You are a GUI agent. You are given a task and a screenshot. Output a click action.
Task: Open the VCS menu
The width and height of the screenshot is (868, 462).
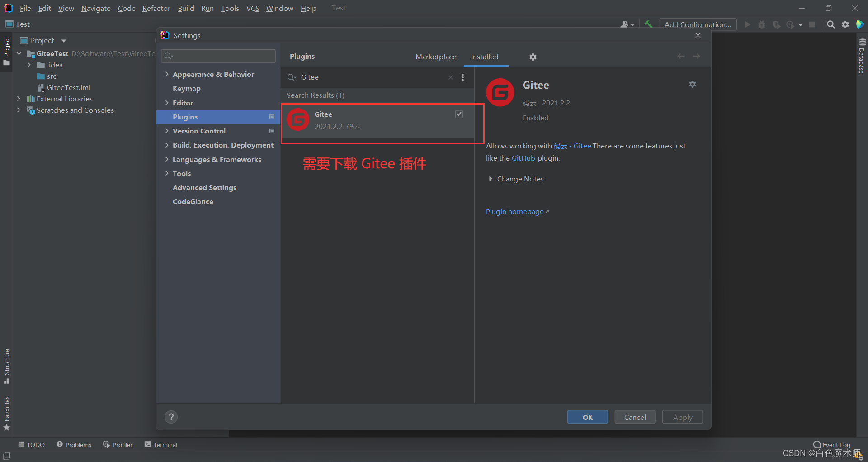click(x=253, y=8)
